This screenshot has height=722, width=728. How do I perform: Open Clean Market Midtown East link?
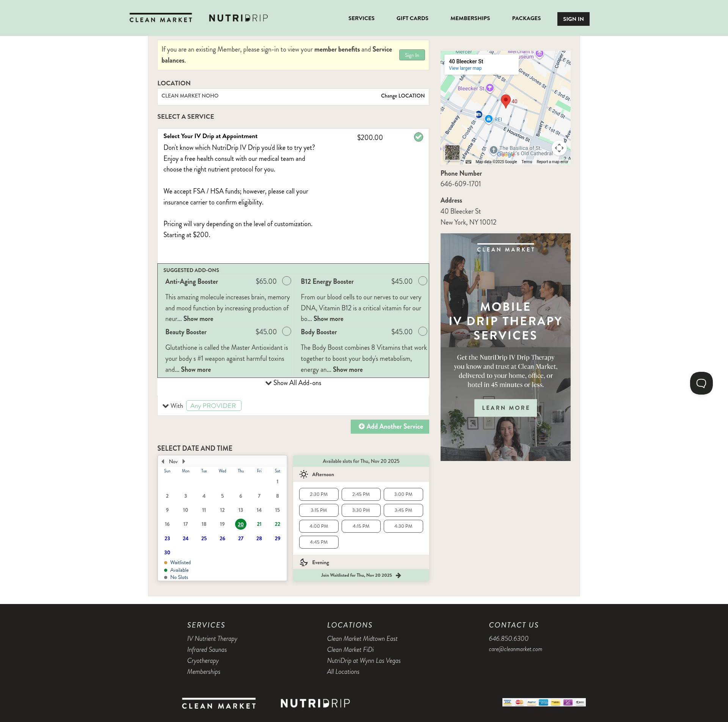[x=362, y=639]
